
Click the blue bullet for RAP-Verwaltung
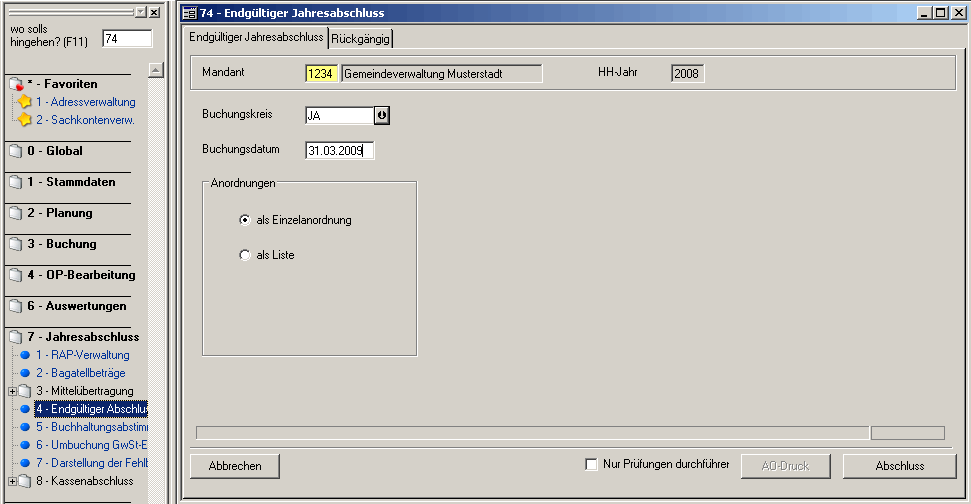coord(25,356)
